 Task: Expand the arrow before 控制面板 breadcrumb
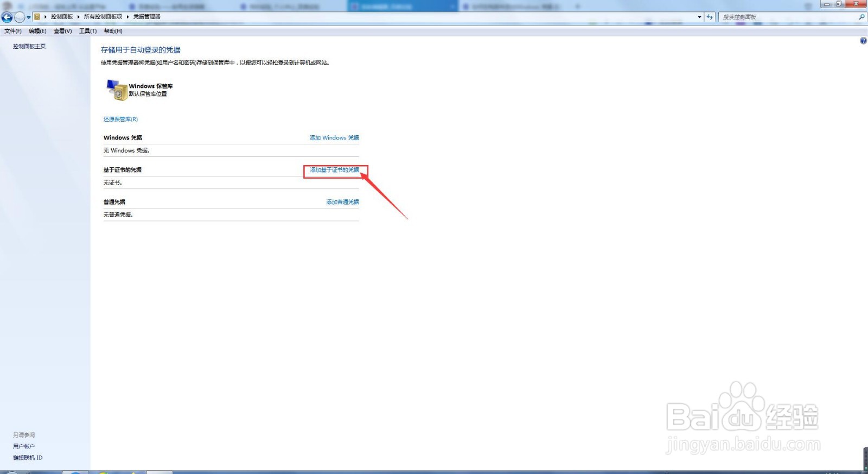click(46, 17)
